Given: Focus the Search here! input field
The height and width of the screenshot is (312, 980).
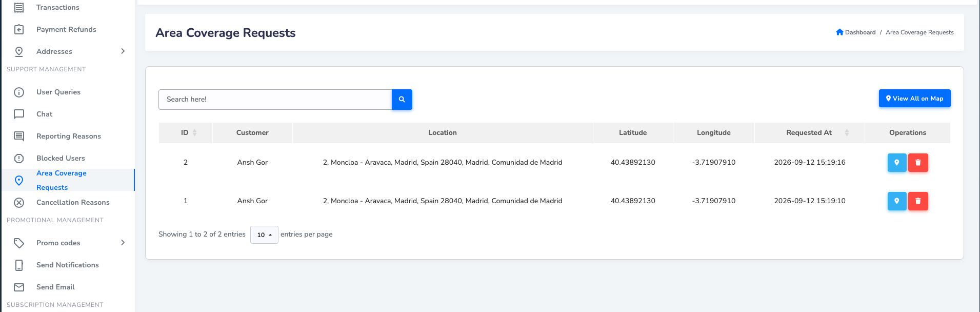Looking at the screenshot, I should pyautogui.click(x=275, y=100).
